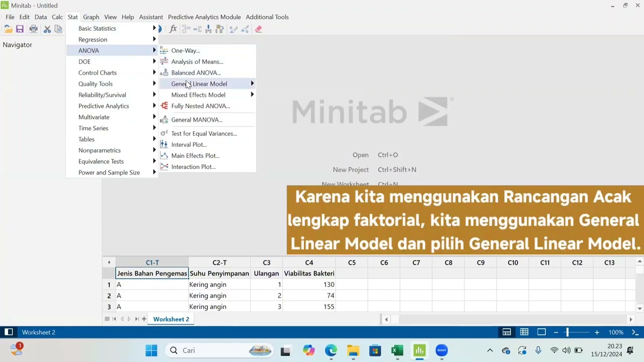The height and width of the screenshot is (362, 644).
Task: Go to previous worksheet tab arrow
Action: point(122,319)
